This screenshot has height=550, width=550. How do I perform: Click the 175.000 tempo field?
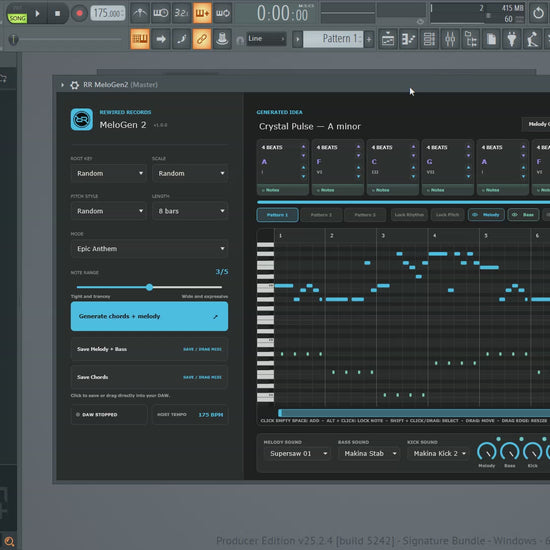[x=108, y=13]
